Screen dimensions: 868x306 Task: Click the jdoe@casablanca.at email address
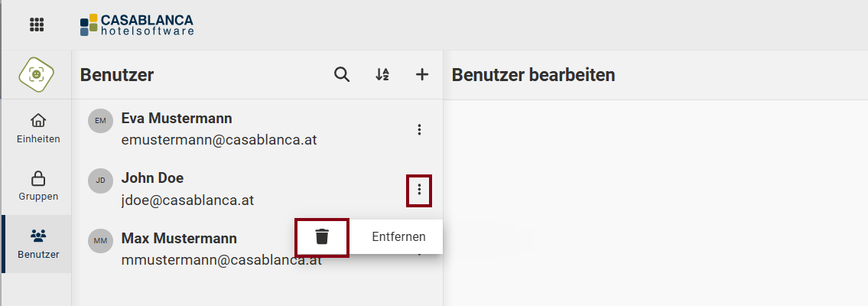click(187, 200)
